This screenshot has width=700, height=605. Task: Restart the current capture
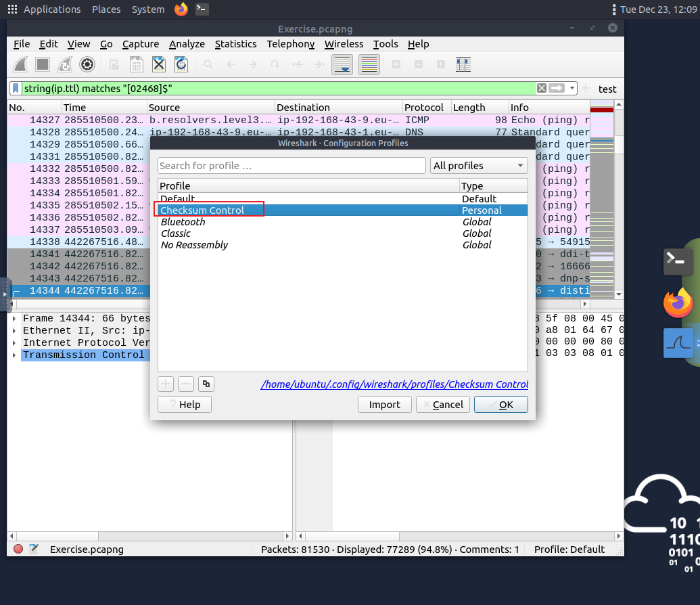65,64
